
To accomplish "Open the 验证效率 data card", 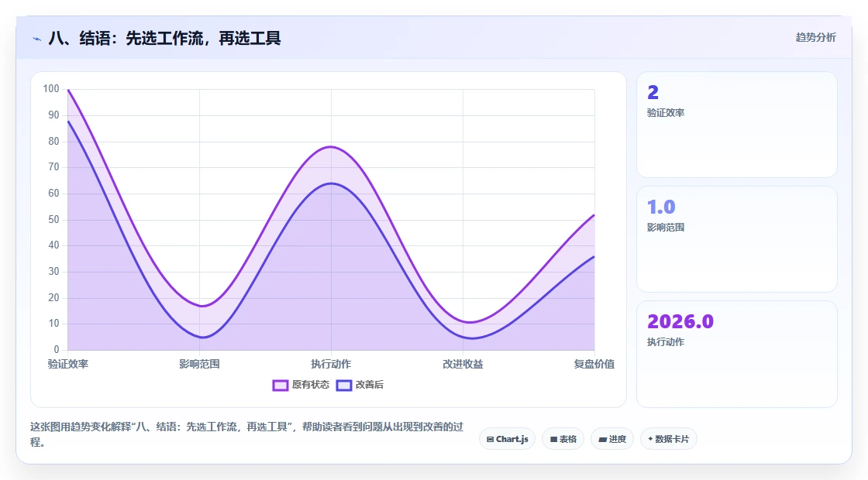I will coord(737,125).
